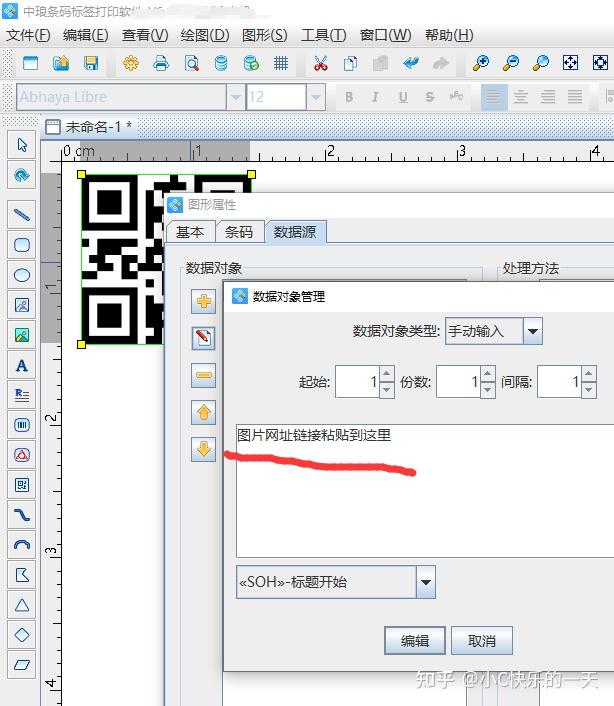Viewport: 614px width, 706px height.
Task: Select the arc drawing tool
Action: point(22,545)
